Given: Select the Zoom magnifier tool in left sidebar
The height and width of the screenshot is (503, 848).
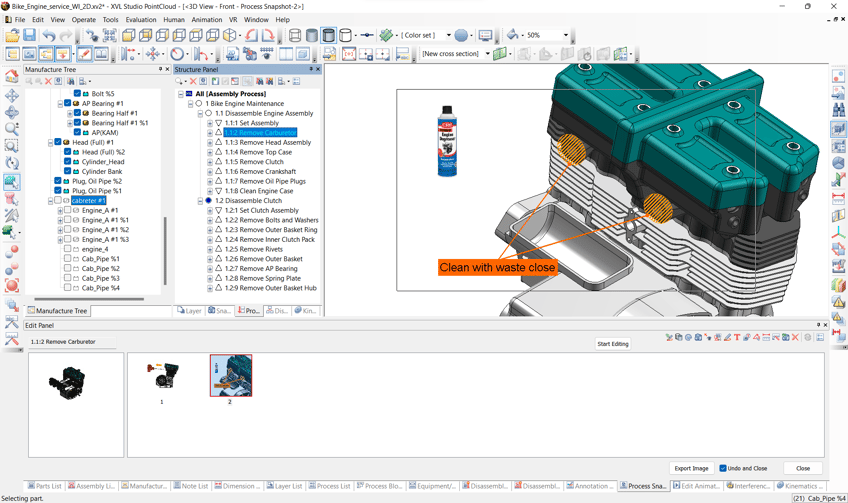Looking at the screenshot, I should [x=12, y=129].
